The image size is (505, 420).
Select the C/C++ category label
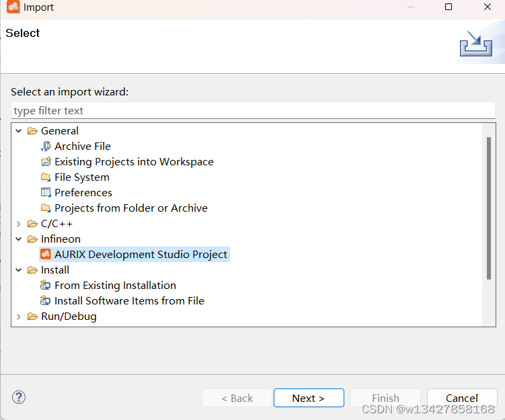click(56, 224)
